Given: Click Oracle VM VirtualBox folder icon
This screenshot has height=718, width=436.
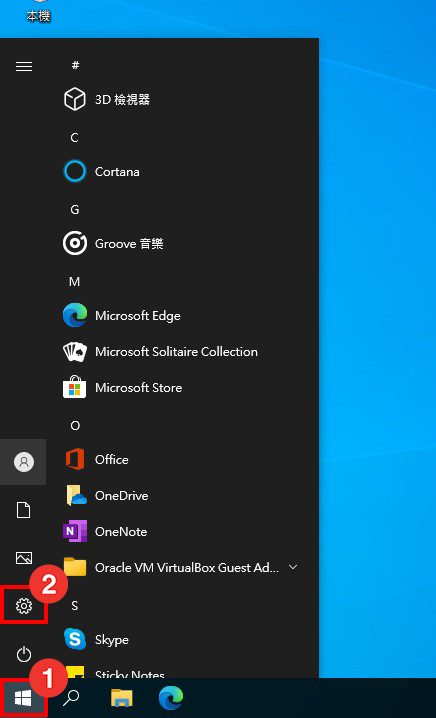Looking at the screenshot, I should [x=75, y=567].
